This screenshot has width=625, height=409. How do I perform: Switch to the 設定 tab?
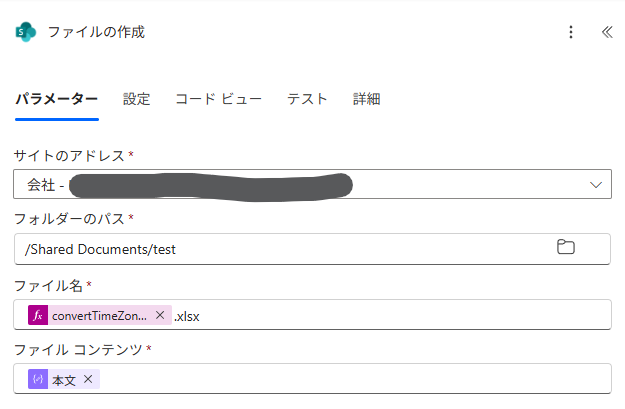pyautogui.click(x=137, y=99)
